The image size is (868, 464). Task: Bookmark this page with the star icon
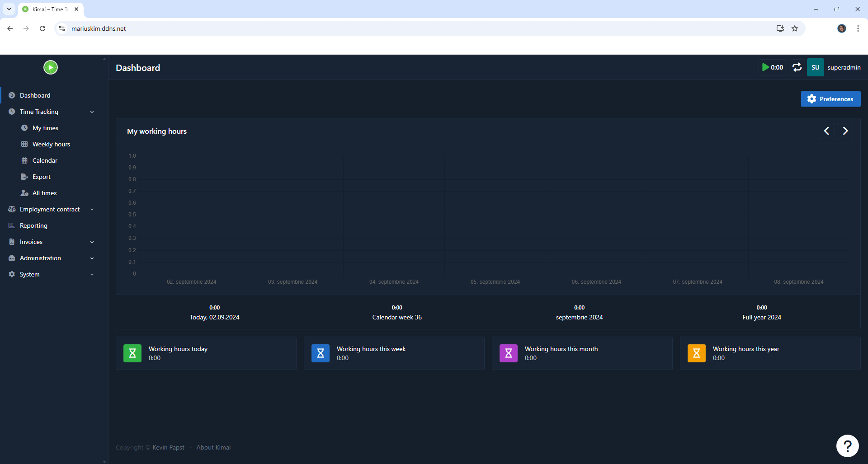tap(795, 28)
